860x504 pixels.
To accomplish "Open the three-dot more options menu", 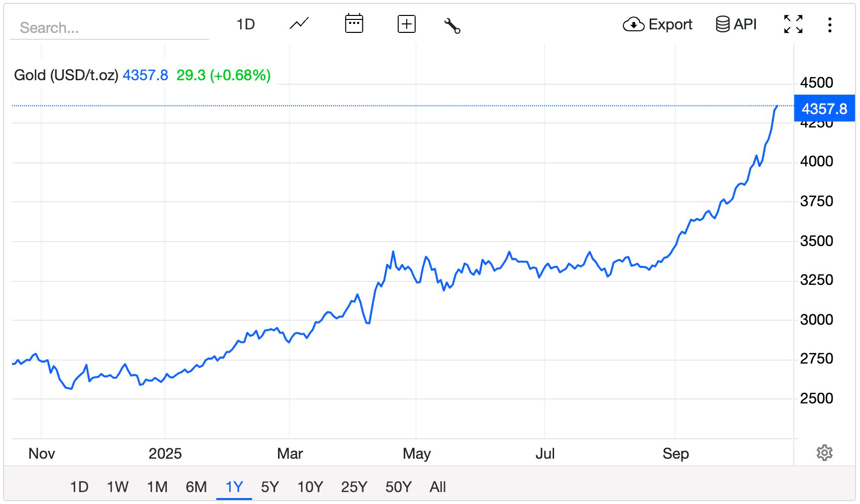I will coord(830,25).
